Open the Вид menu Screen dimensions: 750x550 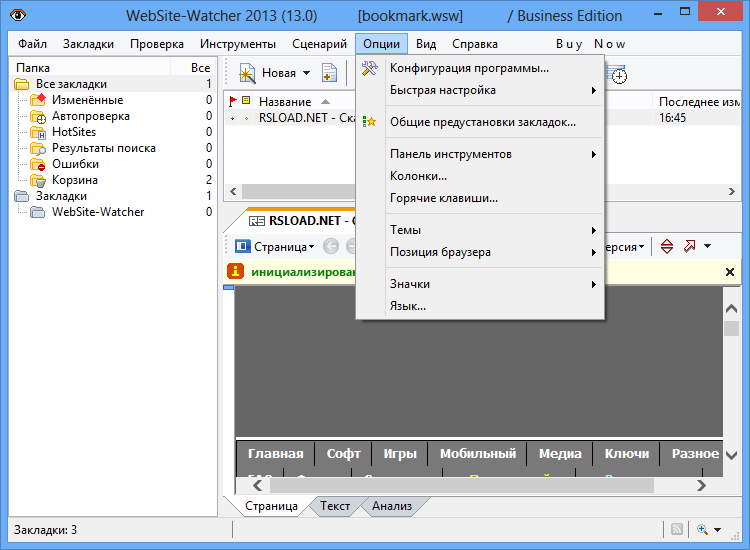(426, 44)
